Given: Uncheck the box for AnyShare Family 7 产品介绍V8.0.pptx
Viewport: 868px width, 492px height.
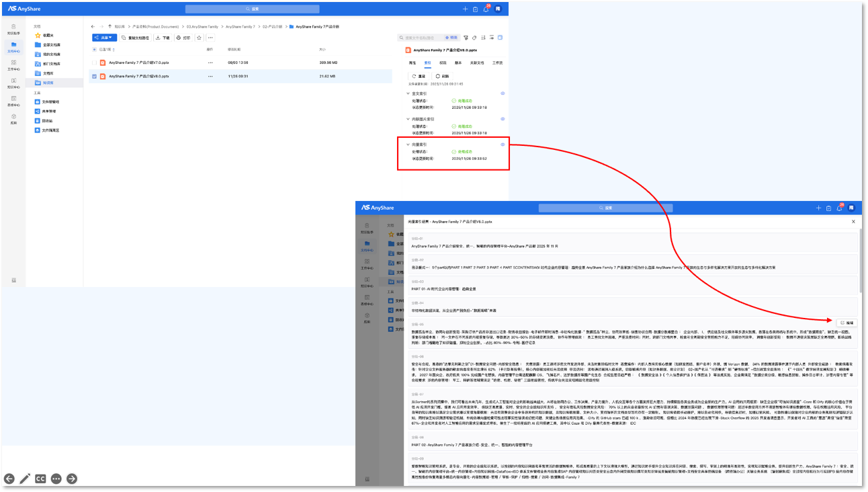Looking at the screenshot, I should pyautogui.click(x=95, y=76).
